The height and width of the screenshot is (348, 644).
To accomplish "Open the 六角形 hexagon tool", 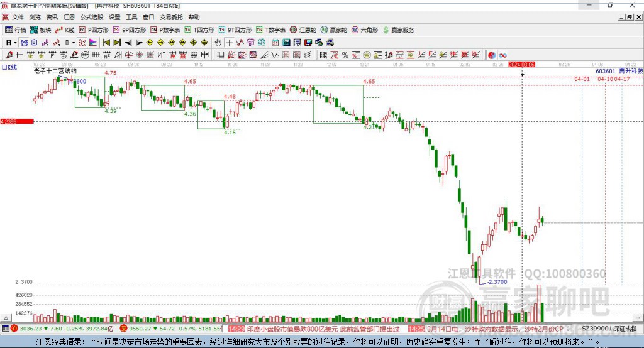I will coord(365,30).
